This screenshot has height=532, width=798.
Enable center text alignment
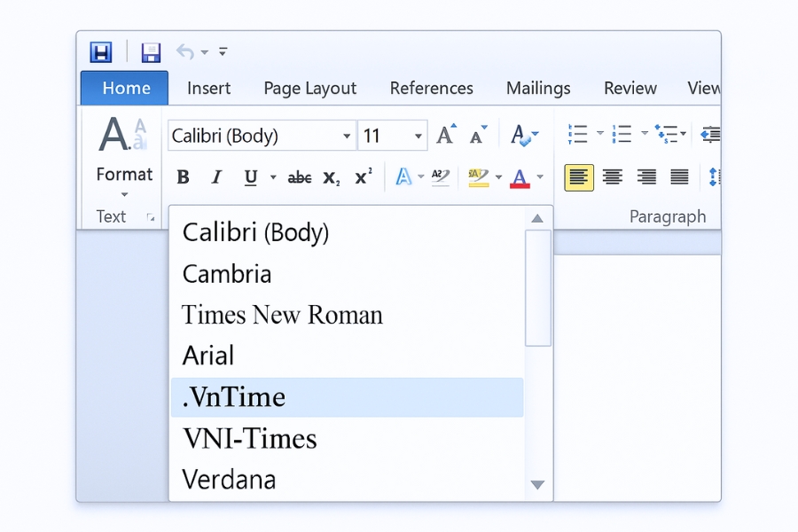tap(612, 176)
